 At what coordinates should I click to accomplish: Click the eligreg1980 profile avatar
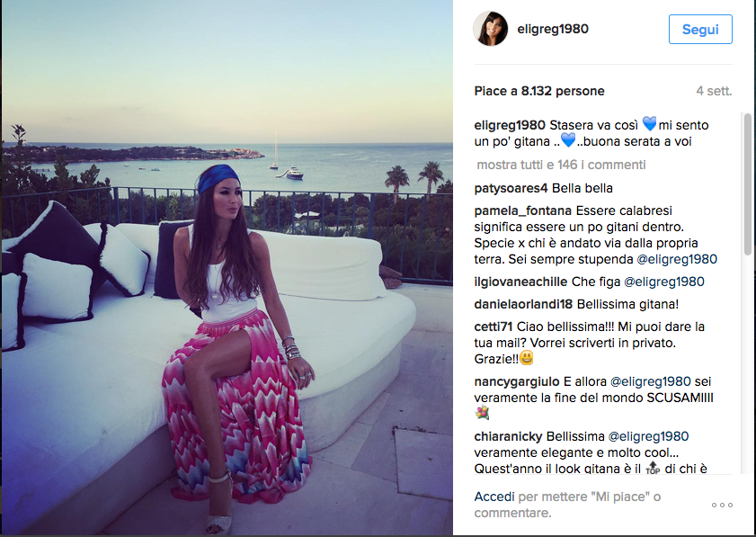490,29
